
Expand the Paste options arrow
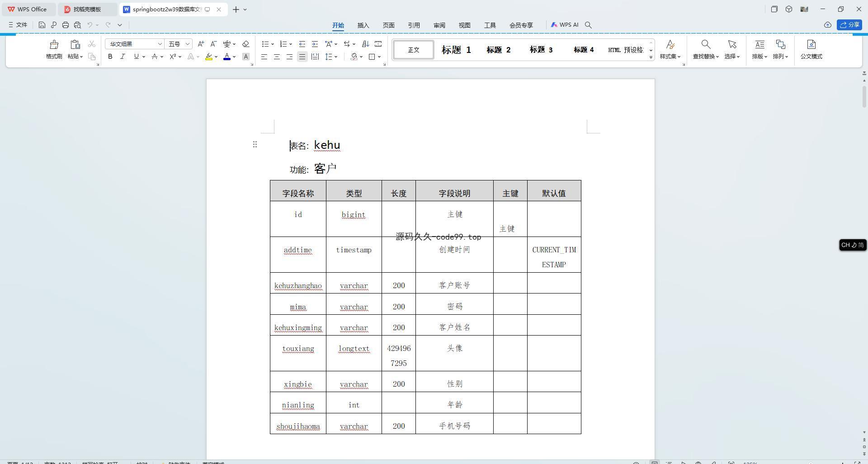[x=81, y=57]
